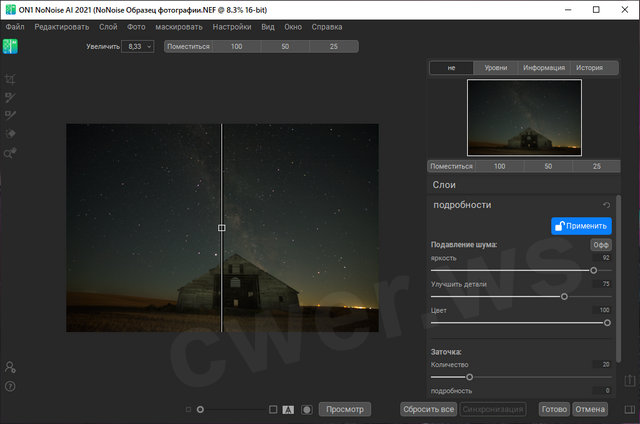Collapse the подробности section
Image resolution: width=640 pixels, height=424 pixels.
462,205
